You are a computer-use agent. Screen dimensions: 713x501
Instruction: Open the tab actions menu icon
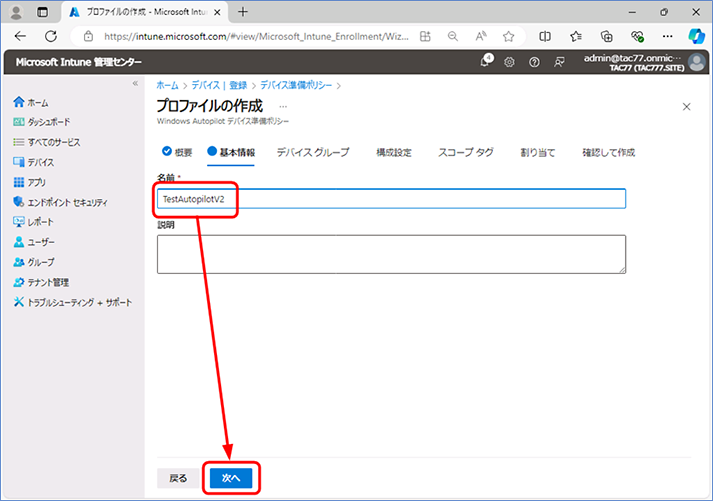tap(42, 12)
